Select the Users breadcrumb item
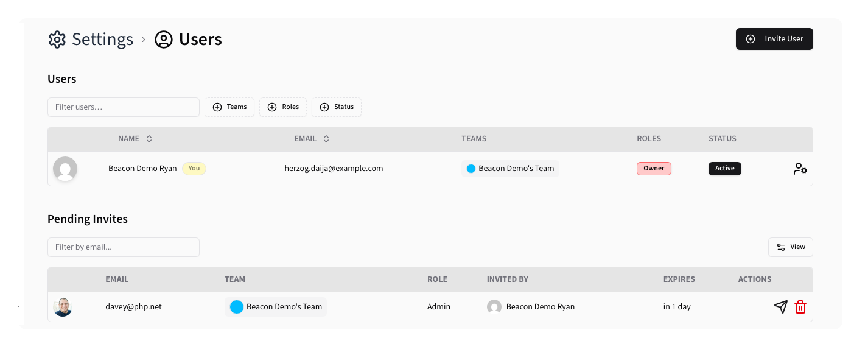 coord(200,39)
